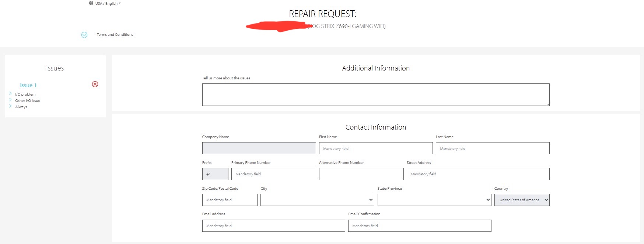The image size is (644, 244).
Task: Expand the Always chevron
Action: 10,106
